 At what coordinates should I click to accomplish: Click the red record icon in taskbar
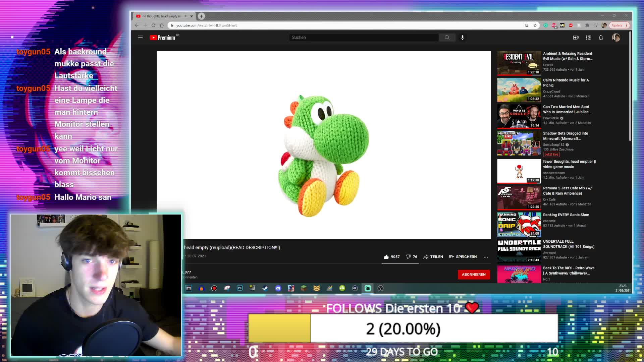[x=214, y=288]
